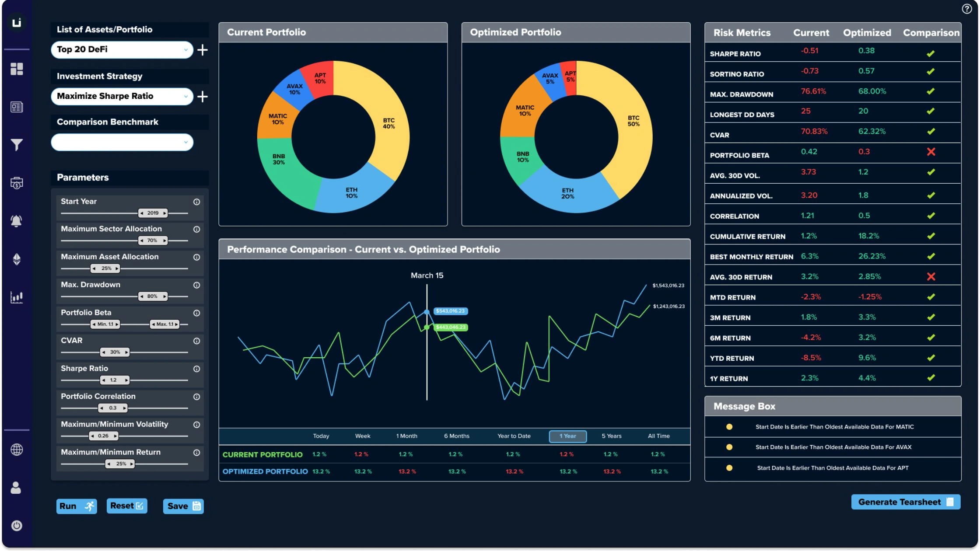
Task: Increase Start Year with right arrow
Action: pos(165,213)
